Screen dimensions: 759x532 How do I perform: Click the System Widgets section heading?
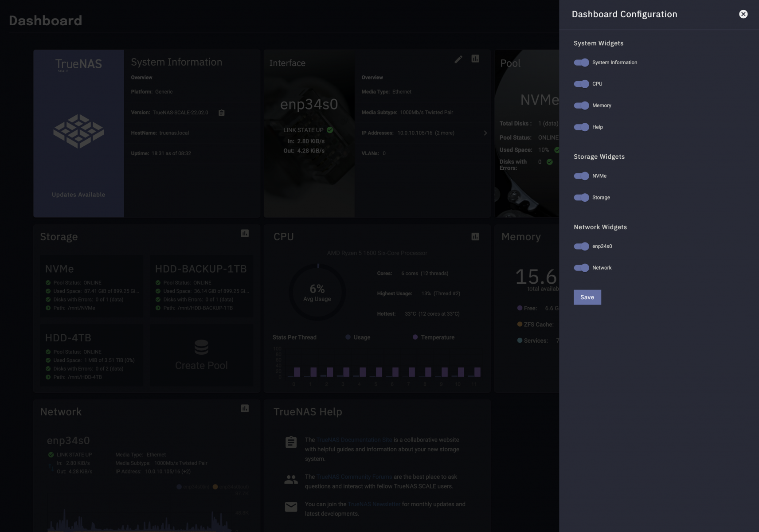point(599,43)
